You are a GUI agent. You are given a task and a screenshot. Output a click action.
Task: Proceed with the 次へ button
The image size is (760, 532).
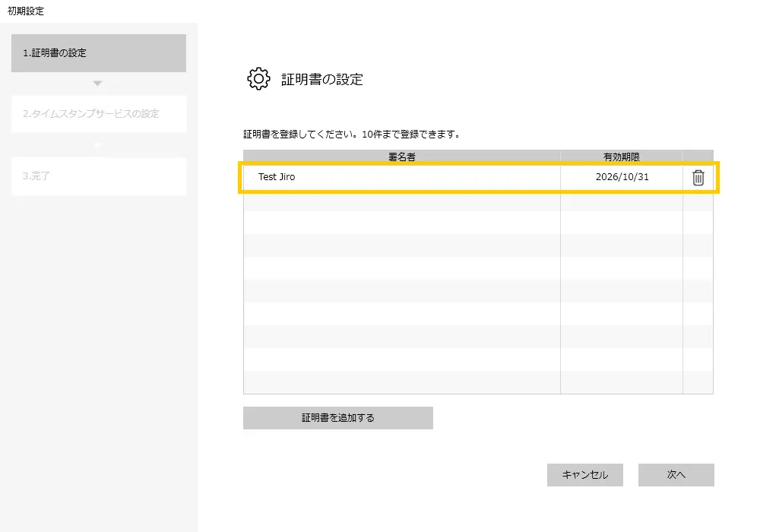click(676, 475)
